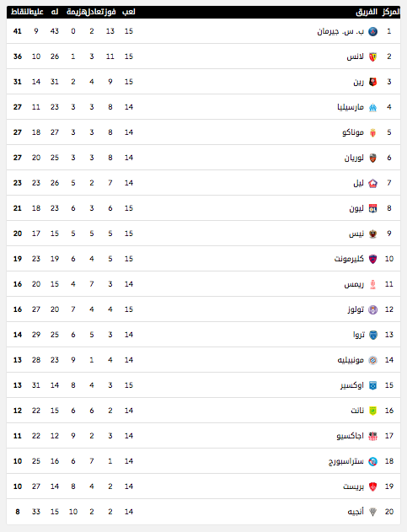Open team name مونبيليه link
The image size is (407, 532).
(351, 360)
